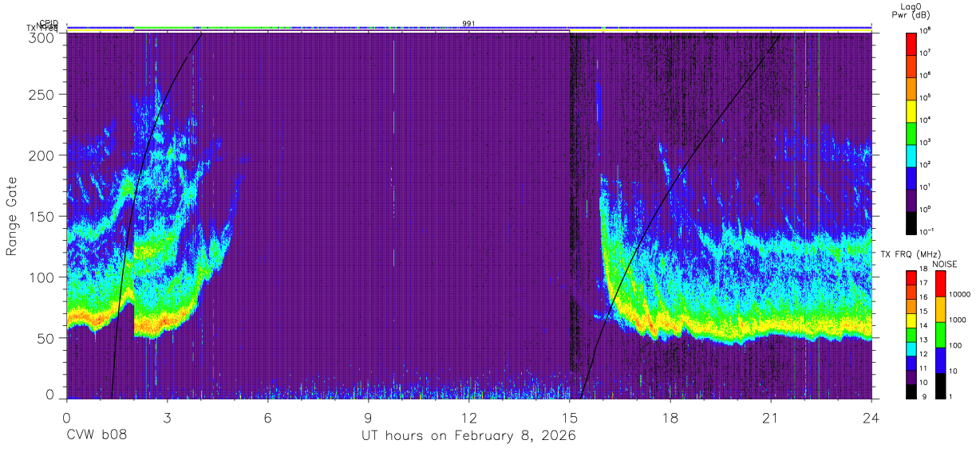Pick the red top swatch of TX FRQ bar
The height and width of the screenshot is (452, 980).
pyautogui.click(x=911, y=279)
